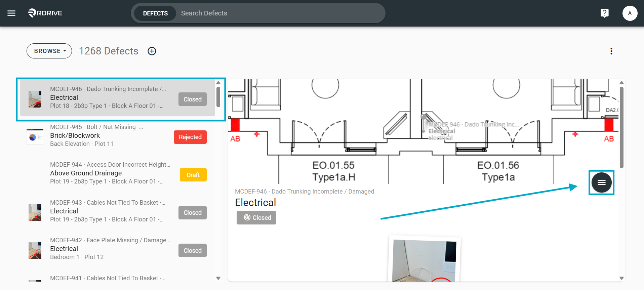Add a new defect with plus icon
This screenshot has width=644, height=290.
[x=152, y=51]
